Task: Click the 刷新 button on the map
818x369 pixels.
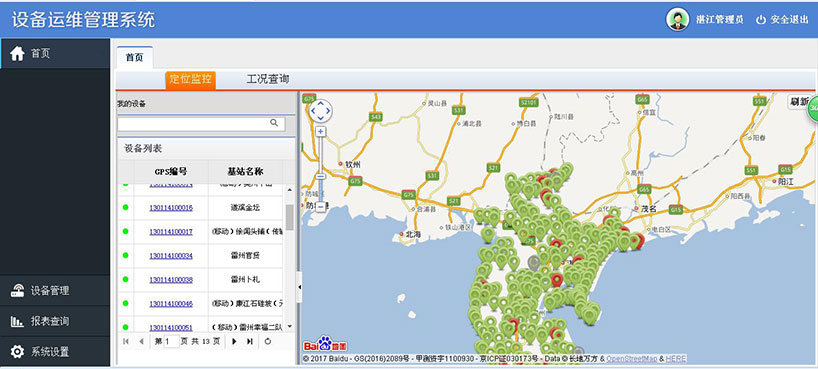Action: coord(799,102)
